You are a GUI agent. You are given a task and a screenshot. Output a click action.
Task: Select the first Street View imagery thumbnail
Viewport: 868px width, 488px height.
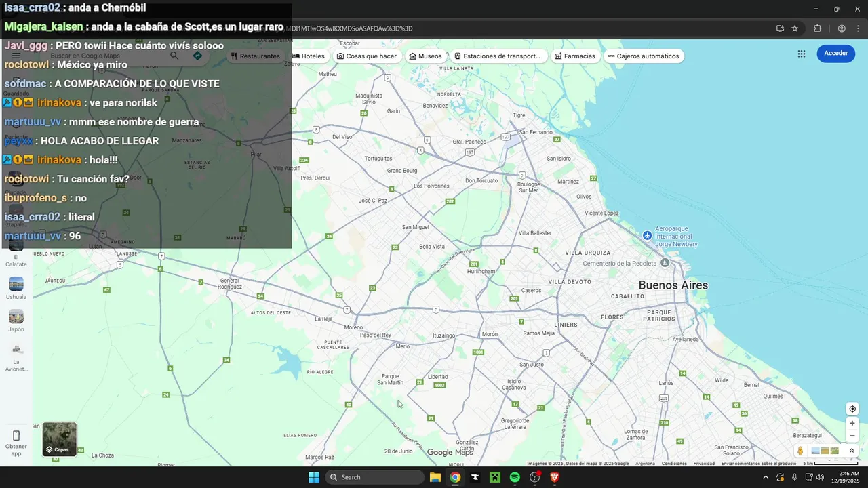816,451
